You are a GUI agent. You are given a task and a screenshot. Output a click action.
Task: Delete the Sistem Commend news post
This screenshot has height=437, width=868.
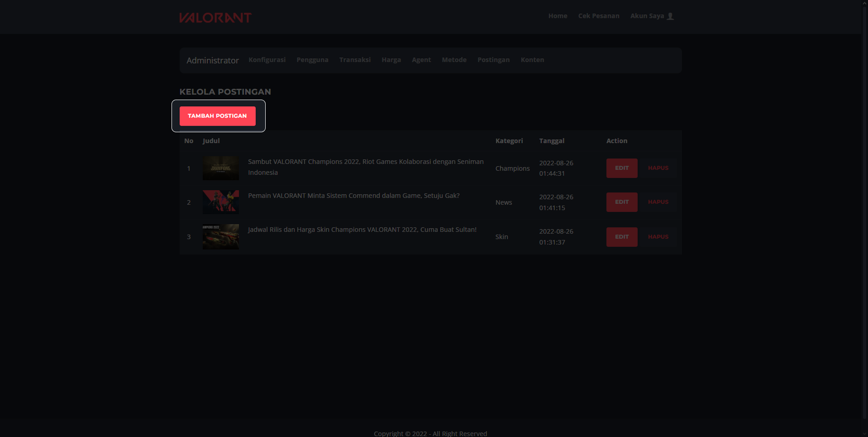[658, 202]
